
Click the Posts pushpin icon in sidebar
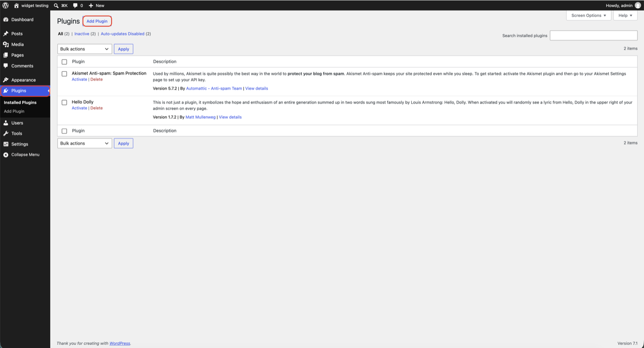coord(6,34)
